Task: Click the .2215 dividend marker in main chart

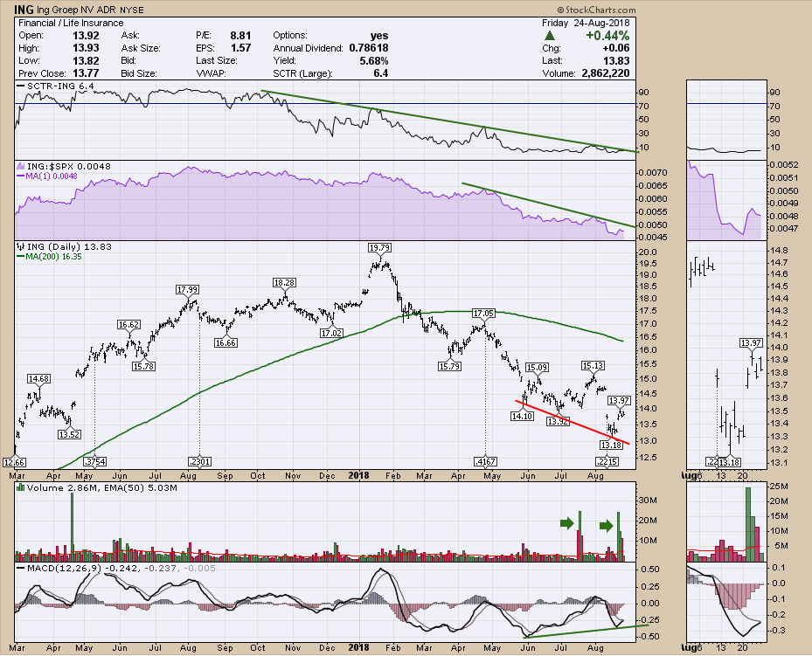Action: coord(607,461)
